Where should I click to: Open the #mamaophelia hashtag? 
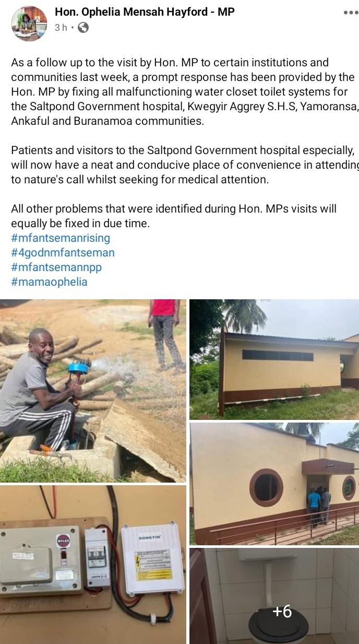click(49, 282)
